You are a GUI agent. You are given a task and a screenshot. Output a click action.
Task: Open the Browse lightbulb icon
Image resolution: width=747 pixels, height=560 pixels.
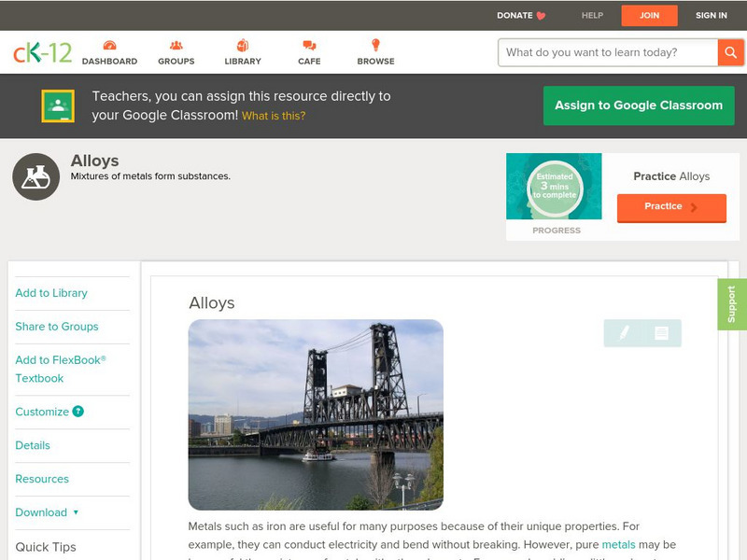[x=375, y=45]
